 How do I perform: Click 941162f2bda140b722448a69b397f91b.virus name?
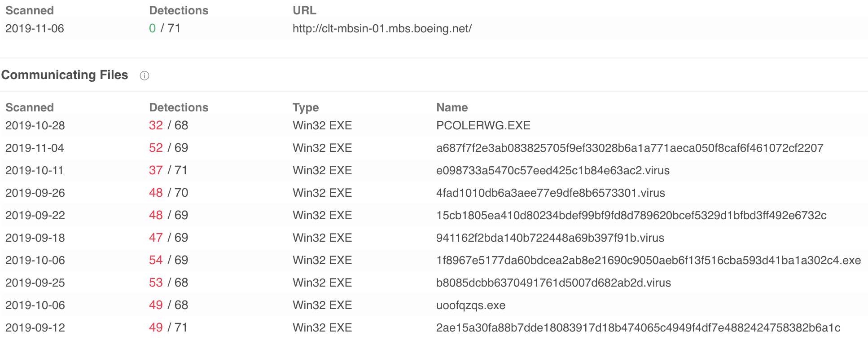(x=550, y=238)
